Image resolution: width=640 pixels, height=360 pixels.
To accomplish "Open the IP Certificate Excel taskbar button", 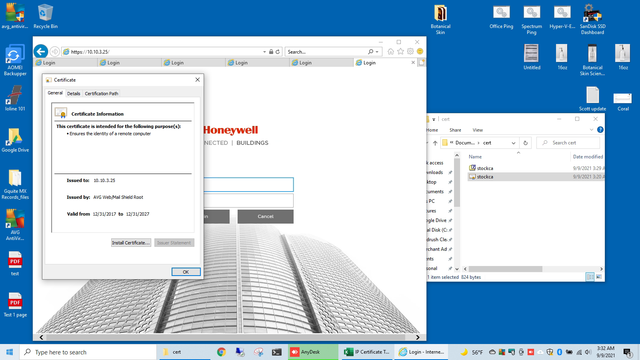I will point(367,352).
